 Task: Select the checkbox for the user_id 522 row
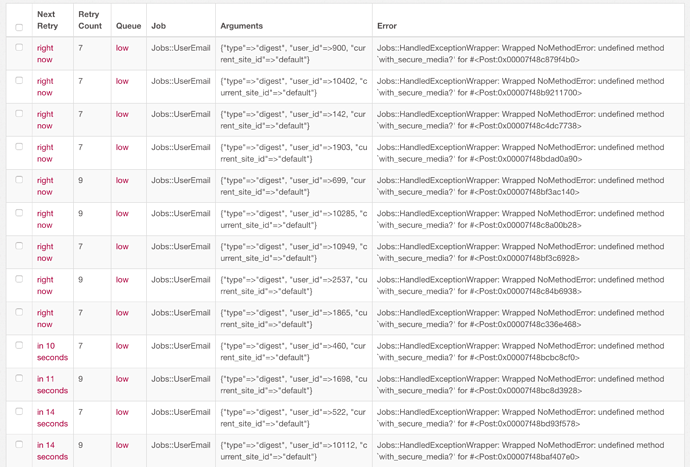coord(19,411)
